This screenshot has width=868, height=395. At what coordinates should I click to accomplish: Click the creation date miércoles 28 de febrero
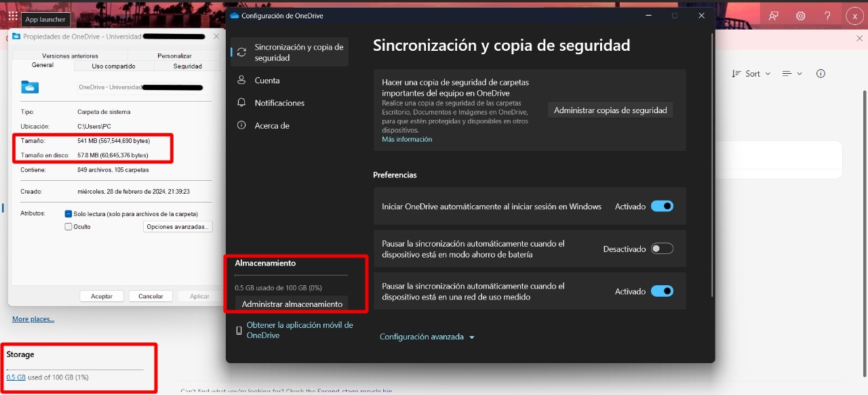pos(134,192)
